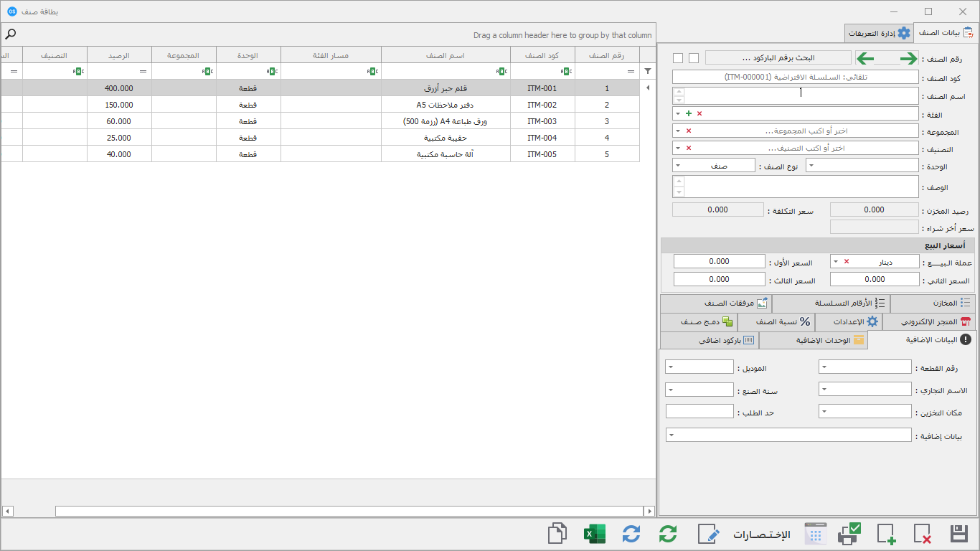980x551 pixels.
Task: Click the green refresh arrows icon
Action: 668,534
